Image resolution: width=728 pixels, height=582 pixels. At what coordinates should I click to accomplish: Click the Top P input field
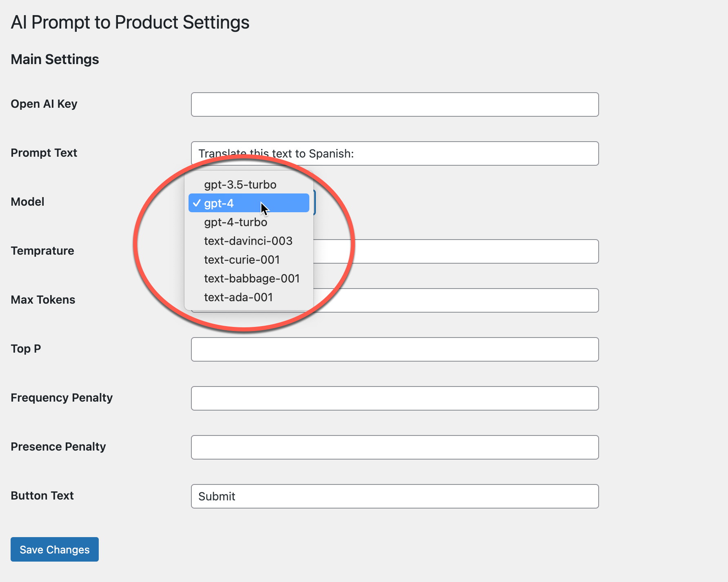tap(395, 349)
